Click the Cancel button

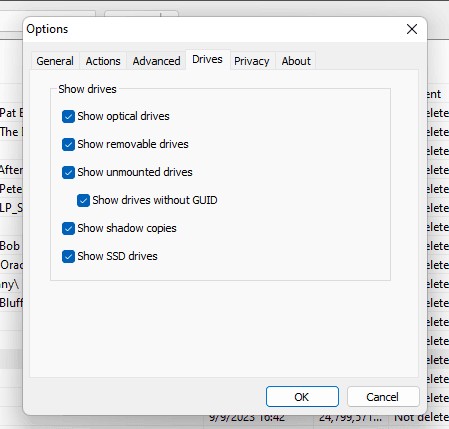(383, 397)
